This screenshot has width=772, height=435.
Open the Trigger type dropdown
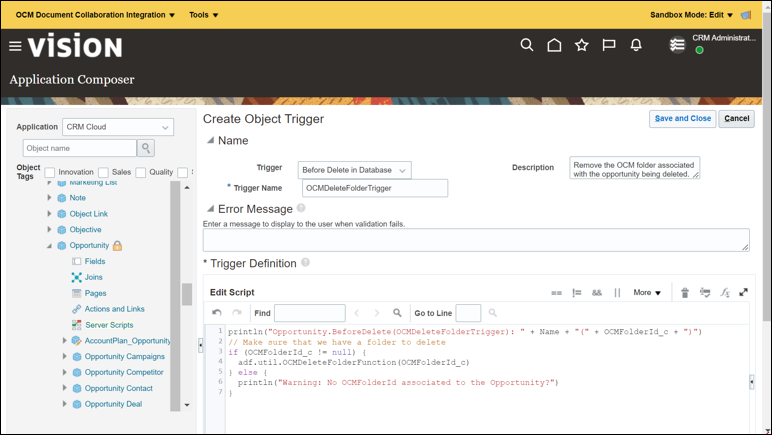point(354,170)
